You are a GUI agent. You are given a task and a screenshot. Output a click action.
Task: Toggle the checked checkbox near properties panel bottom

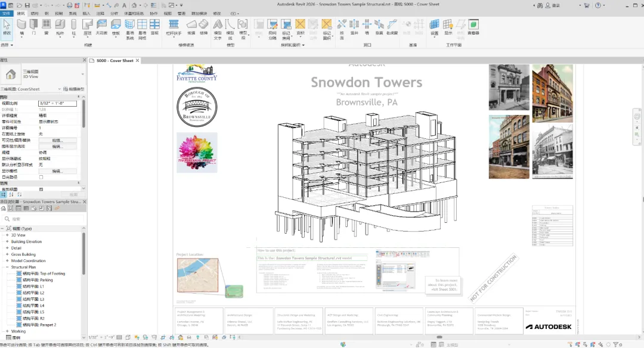(41, 189)
